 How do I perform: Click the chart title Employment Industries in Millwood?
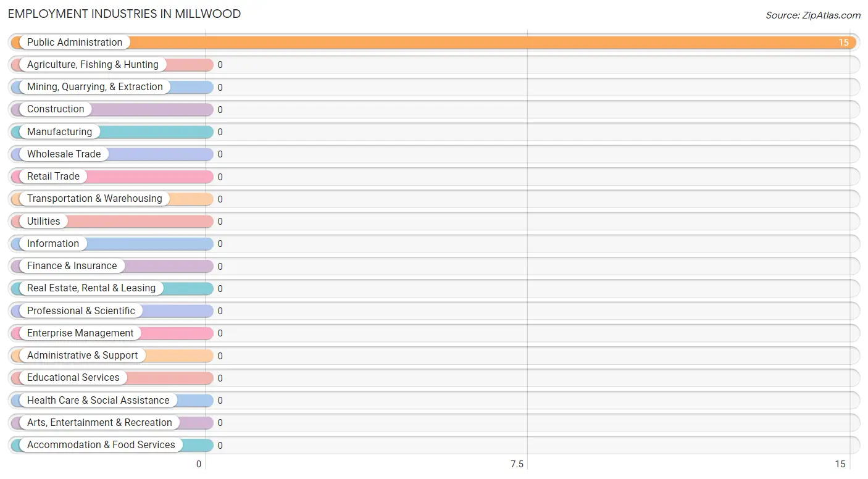click(125, 14)
